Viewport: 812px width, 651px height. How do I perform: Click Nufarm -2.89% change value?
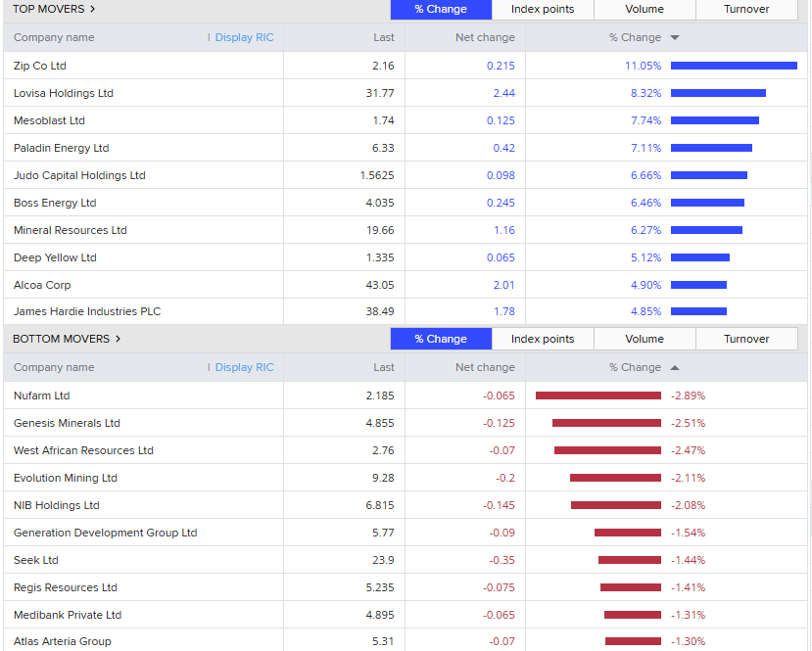pos(689,395)
